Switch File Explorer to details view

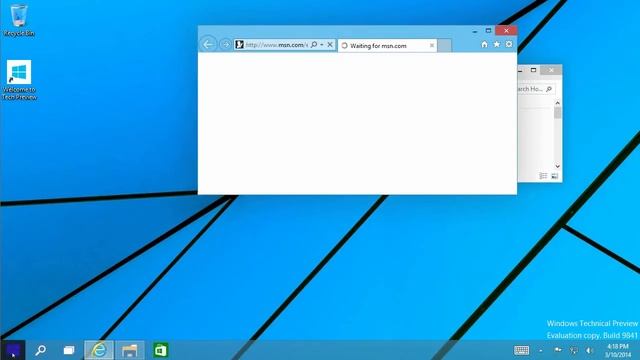[x=543, y=176]
